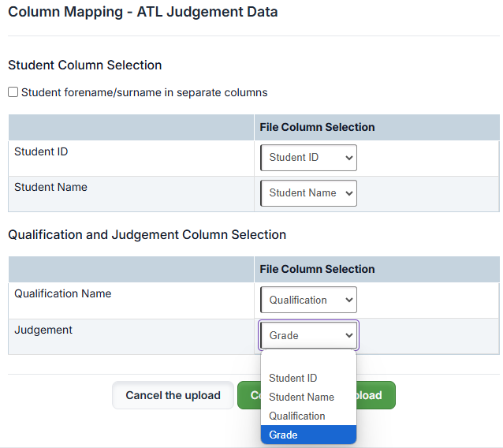Click the 'Column Mapping - ATL Judgement Data' heading
Viewport: 503px width, 448px height.
143,13
